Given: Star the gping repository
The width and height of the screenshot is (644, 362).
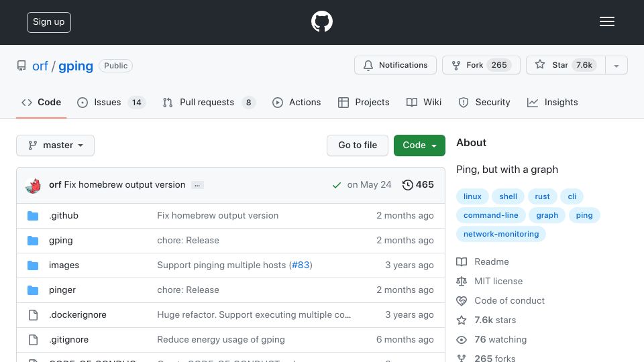Looking at the screenshot, I should [566, 65].
